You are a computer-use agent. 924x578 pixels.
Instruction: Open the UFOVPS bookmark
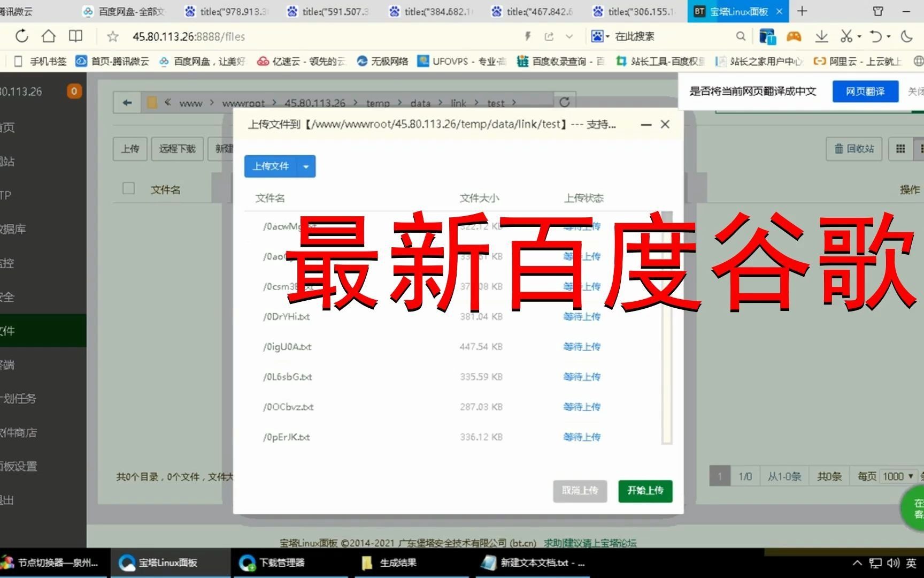point(462,61)
